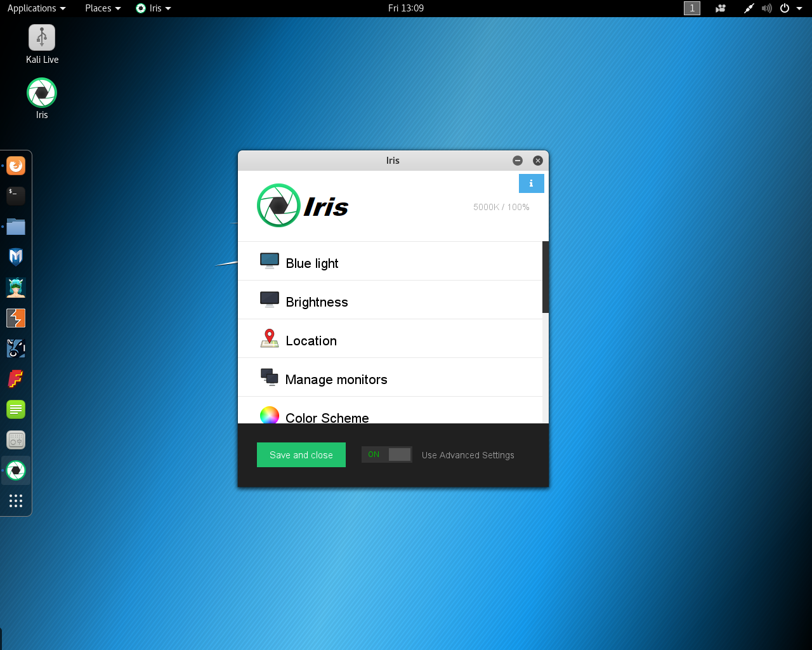This screenshot has width=812, height=650.
Task: Click the Manage monitors dual-screen icon
Action: [270, 377]
